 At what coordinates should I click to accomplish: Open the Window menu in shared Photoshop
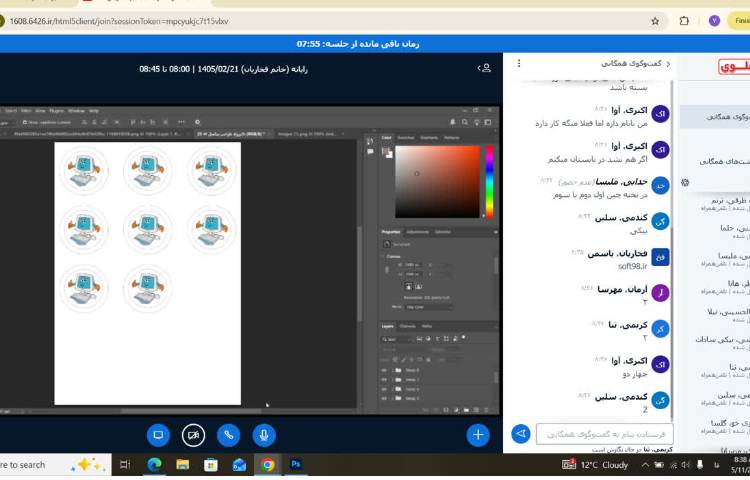(x=76, y=110)
